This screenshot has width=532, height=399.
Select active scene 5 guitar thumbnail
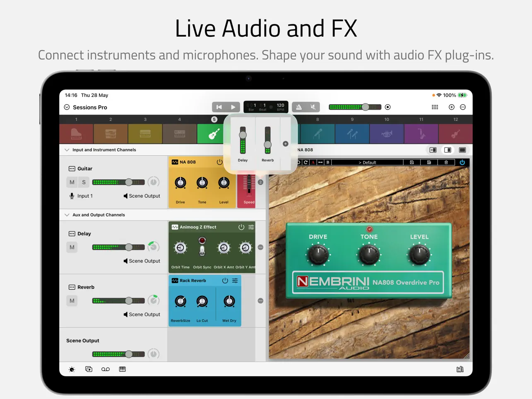point(211,134)
